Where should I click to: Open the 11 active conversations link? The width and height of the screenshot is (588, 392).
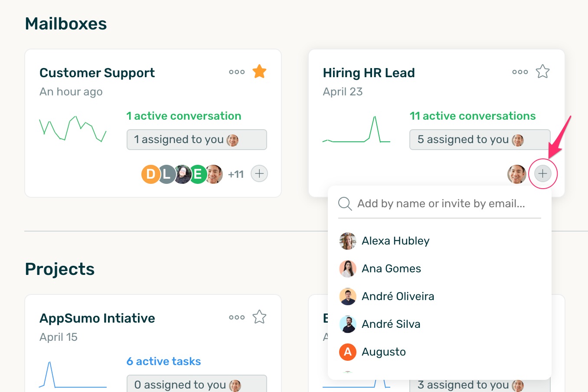pos(472,116)
